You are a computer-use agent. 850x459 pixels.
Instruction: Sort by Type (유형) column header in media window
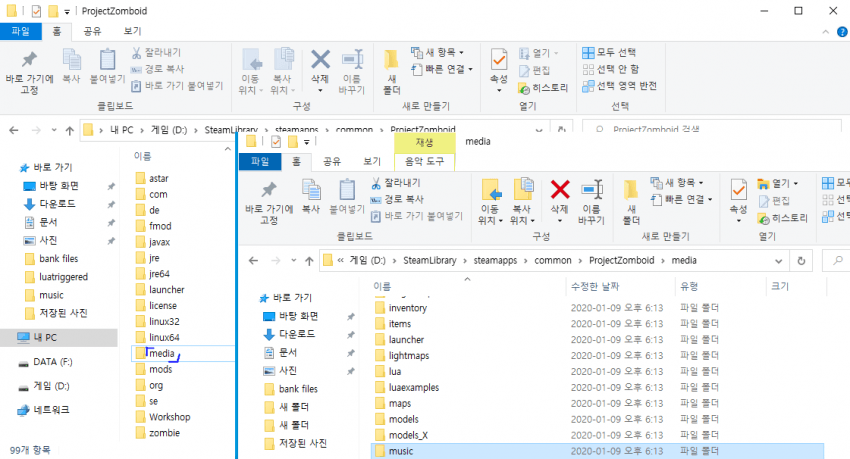click(x=689, y=286)
